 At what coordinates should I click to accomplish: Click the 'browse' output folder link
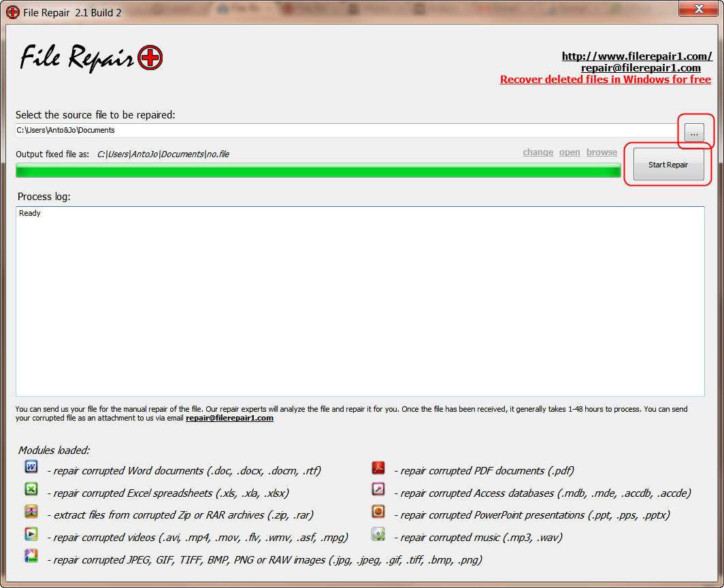coord(602,152)
